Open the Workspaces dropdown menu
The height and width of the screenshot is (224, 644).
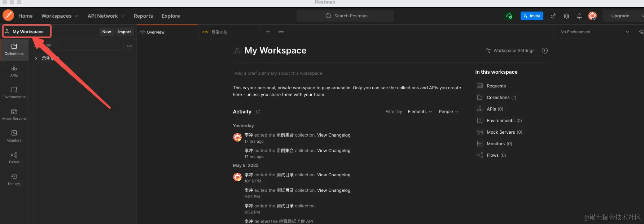[x=60, y=16]
